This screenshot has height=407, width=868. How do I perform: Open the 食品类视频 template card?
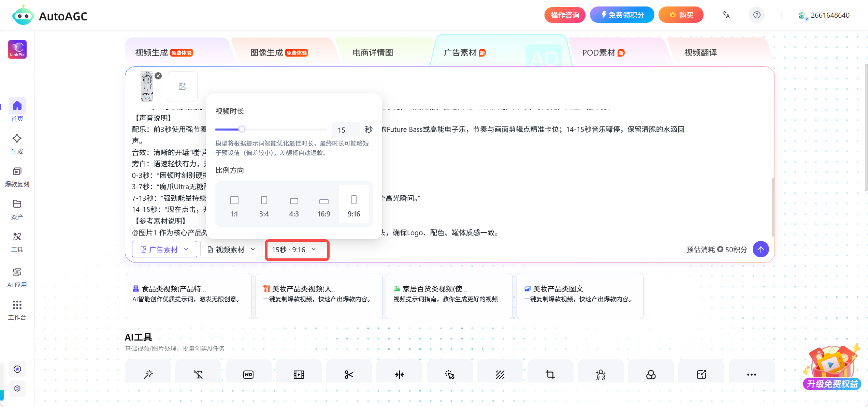[188, 296]
